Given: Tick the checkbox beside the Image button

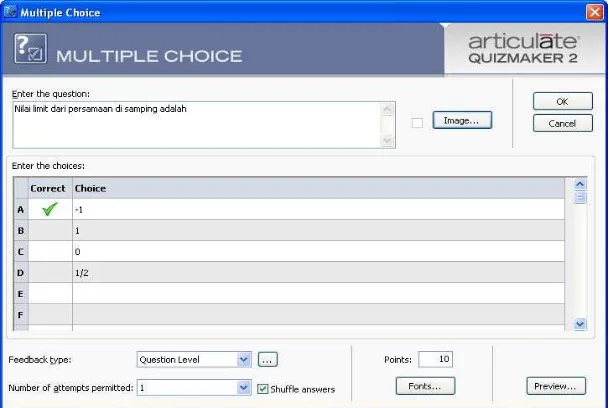Looking at the screenshot, I should (417, 123).
